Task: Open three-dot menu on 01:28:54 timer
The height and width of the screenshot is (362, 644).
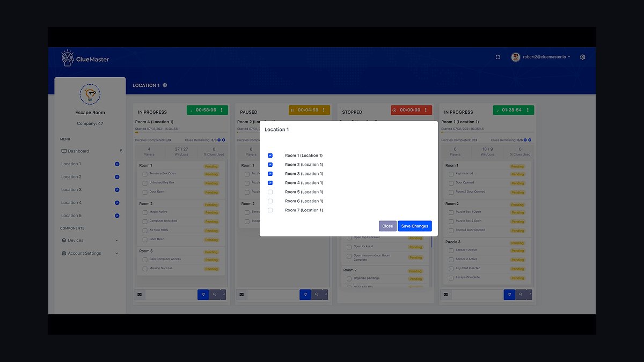Action: coord(528,110)
